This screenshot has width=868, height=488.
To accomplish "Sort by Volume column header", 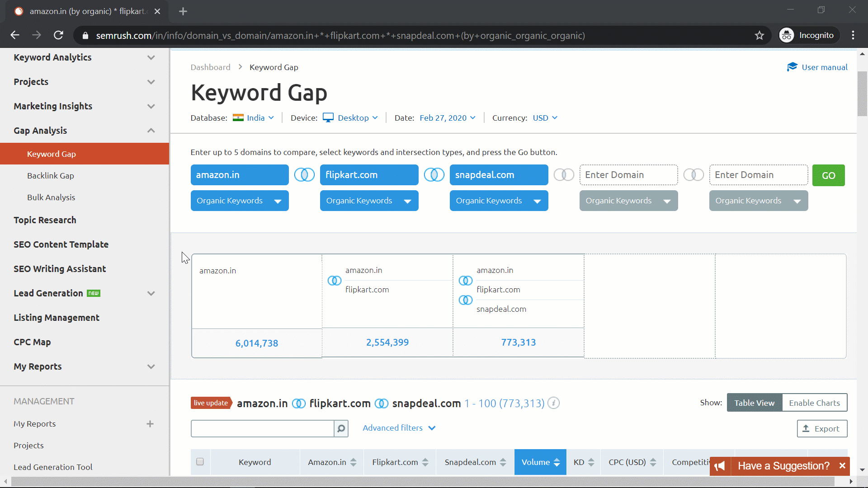I will point(540,462).
